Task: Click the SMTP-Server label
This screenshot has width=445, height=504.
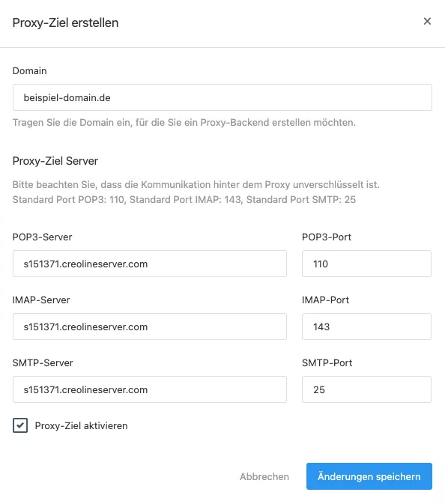Action: click(43, 363)
